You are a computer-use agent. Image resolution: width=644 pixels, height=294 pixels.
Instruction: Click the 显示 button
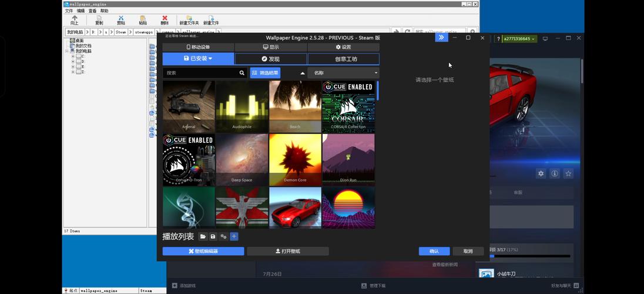tap(271, 47)
